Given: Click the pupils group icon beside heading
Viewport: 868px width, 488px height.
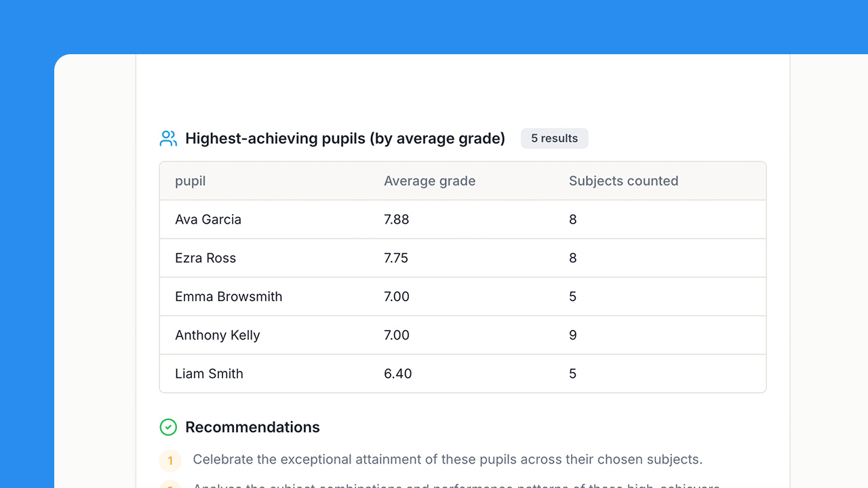Looking at the screenshot, I should pos(168,138).
